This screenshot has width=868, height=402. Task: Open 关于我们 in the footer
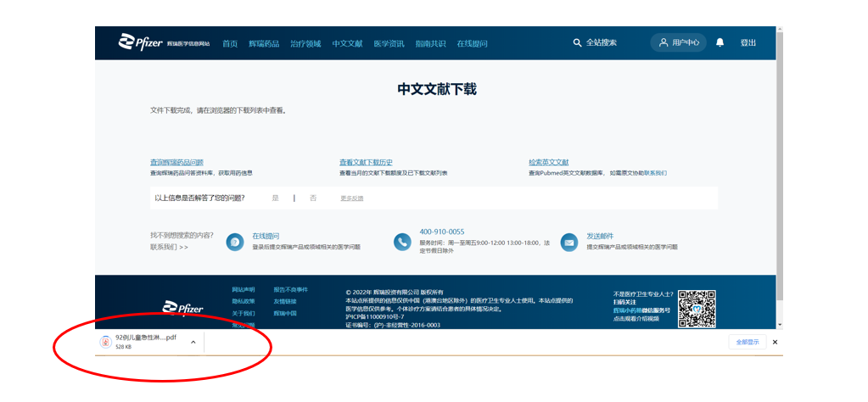(244, 313)
